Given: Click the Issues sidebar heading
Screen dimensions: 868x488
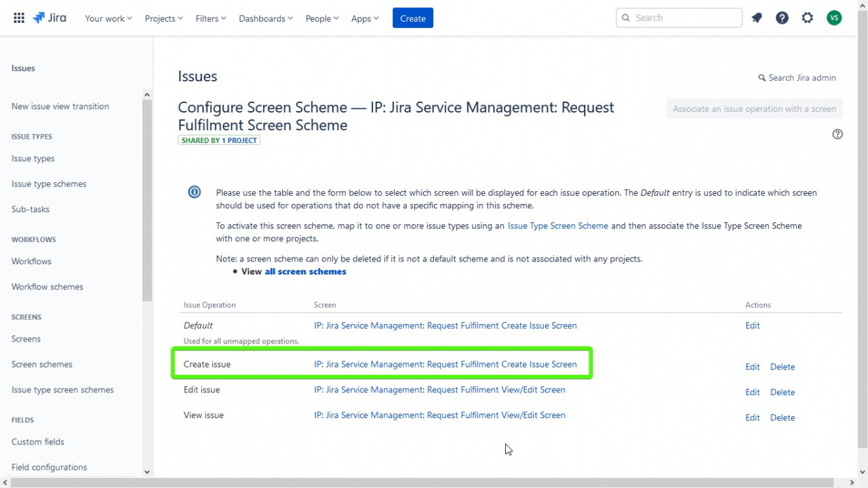Looking at the screenshot, I should pyautogui.click(x=23, y=68).
